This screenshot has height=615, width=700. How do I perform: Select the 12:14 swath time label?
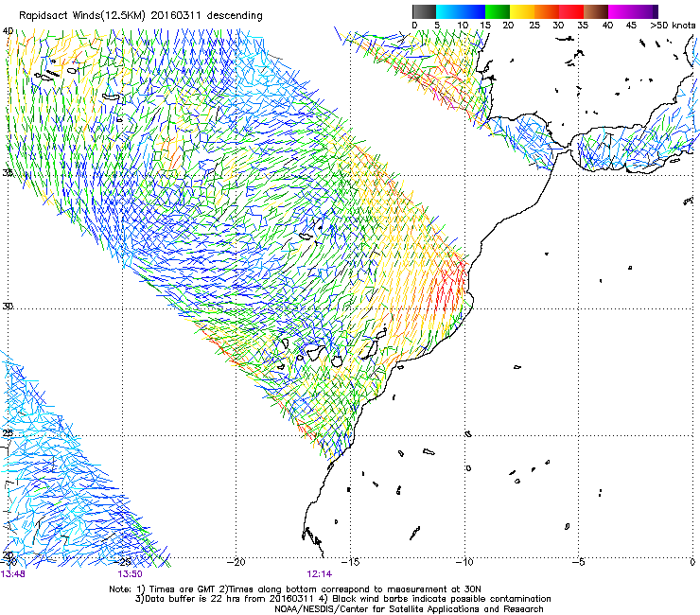click(319, 574)
